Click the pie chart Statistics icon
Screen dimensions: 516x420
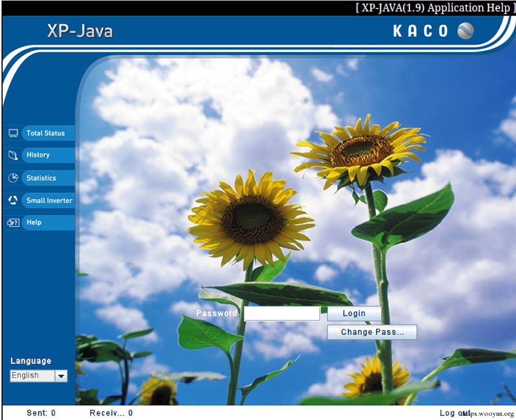point(13,178)
